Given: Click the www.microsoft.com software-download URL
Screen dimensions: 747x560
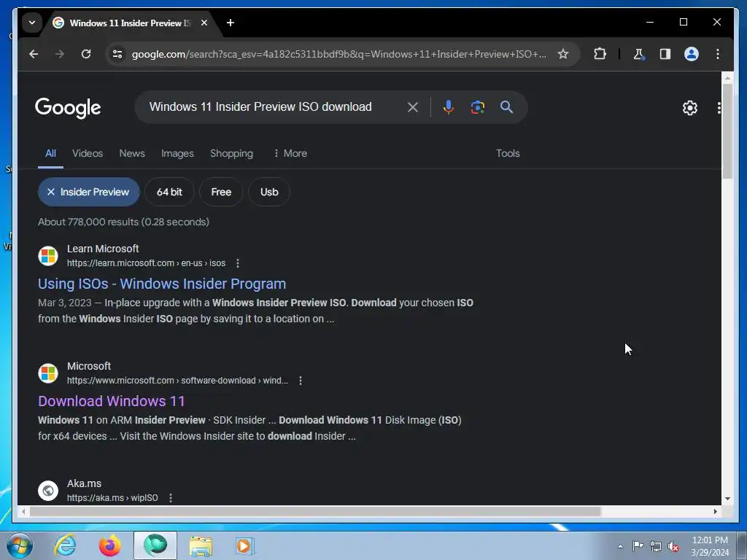Looking at the screenshot, I should click(177, 381).
